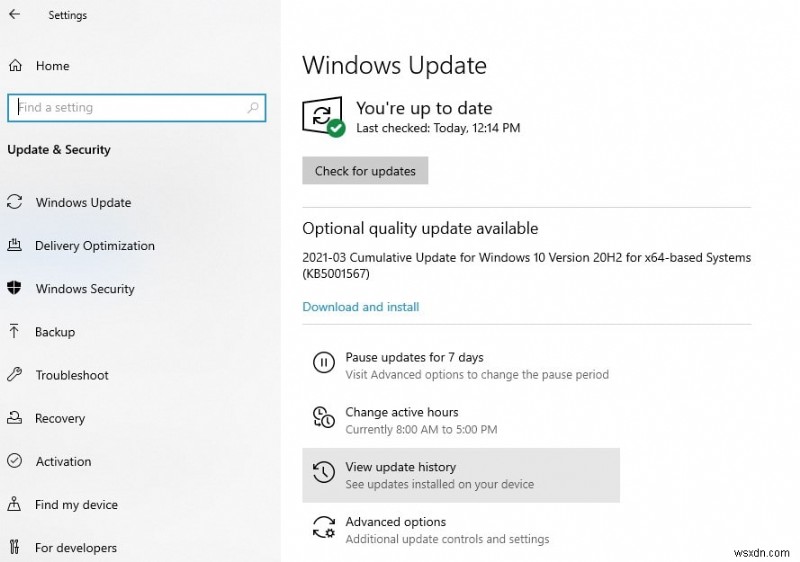Click 'Visit Advanced options to change the pause period'
800x562 pixels.
[x=477, y=375]
